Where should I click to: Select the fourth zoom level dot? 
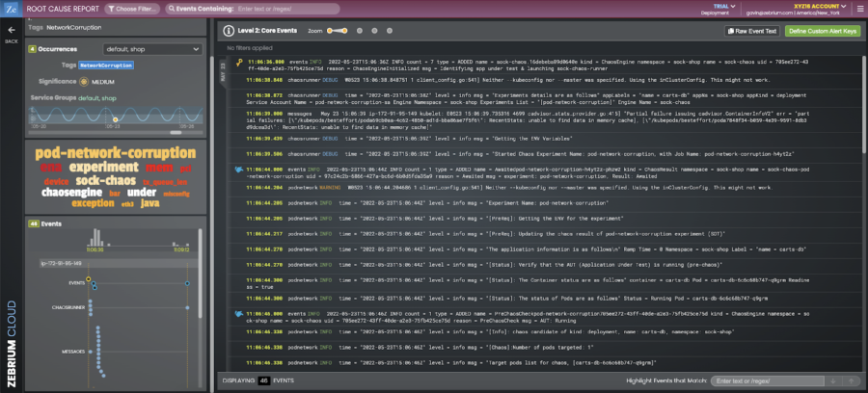point(390,31)
